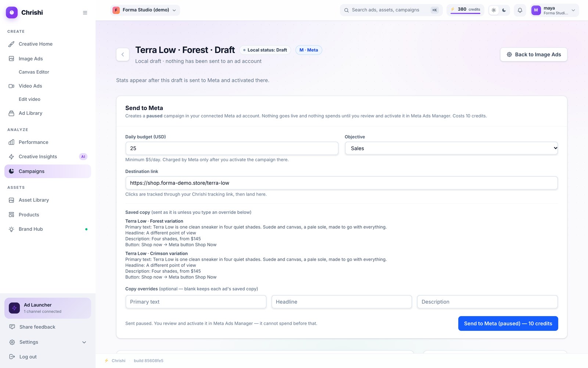Image resolution: width=588 pixels, height=368 pixels.
Task: Collapse sidebar with the hamburger icon
Action: click(85, 13)
